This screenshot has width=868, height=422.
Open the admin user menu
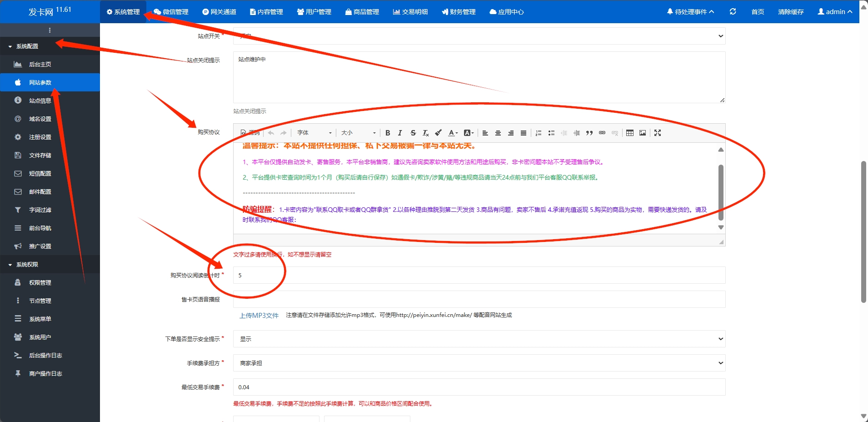[x=835, y=12]
